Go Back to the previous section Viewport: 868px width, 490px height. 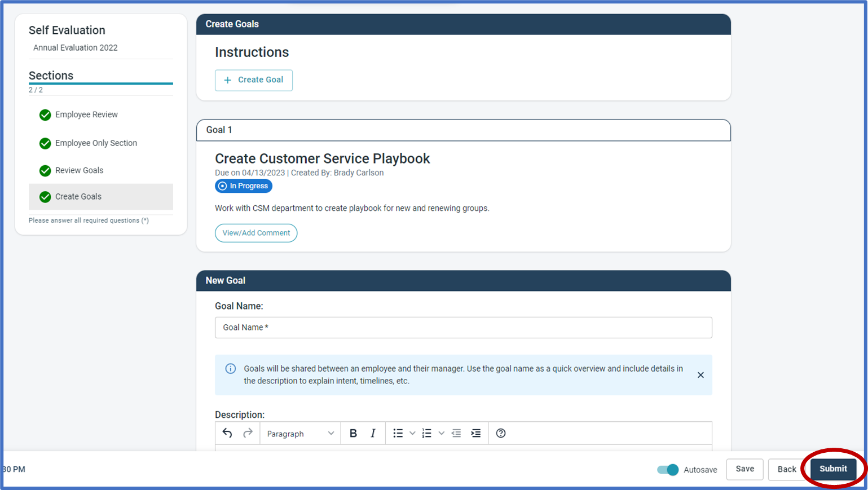(787, 469)
